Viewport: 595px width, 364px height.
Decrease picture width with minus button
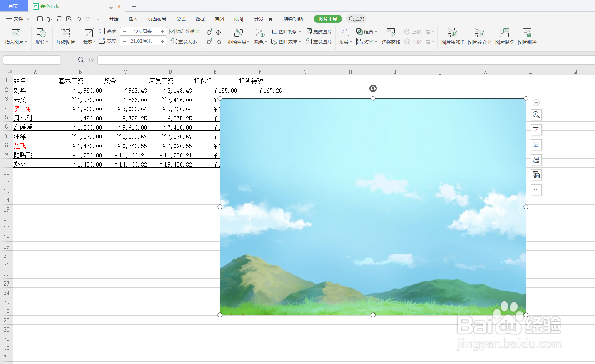[x=124, y=41]
